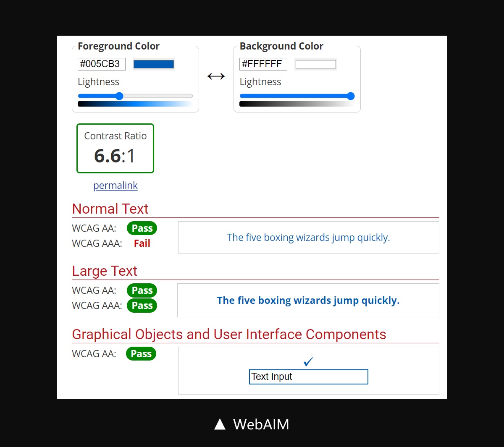
Task: Click Large Text WCAG AAA Pass badge
Action: pos(142,306)
